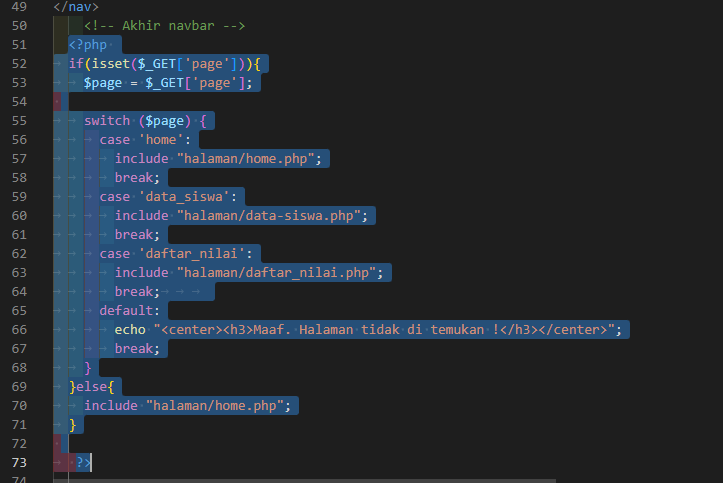Click the closing </nav> tag on line 49
Screen dimensions: 723x483
pyautogui.click(x=76, y=7)
